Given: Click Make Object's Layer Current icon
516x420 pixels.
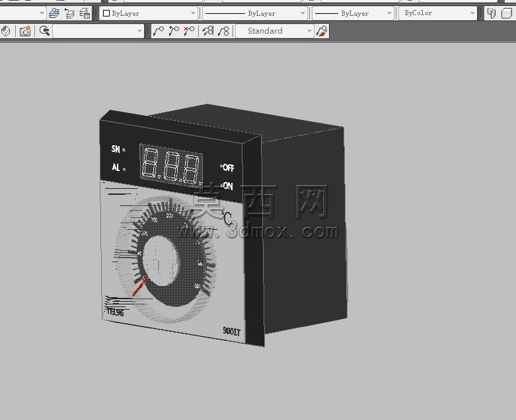Looking at the screenshot, I should 54,13.
